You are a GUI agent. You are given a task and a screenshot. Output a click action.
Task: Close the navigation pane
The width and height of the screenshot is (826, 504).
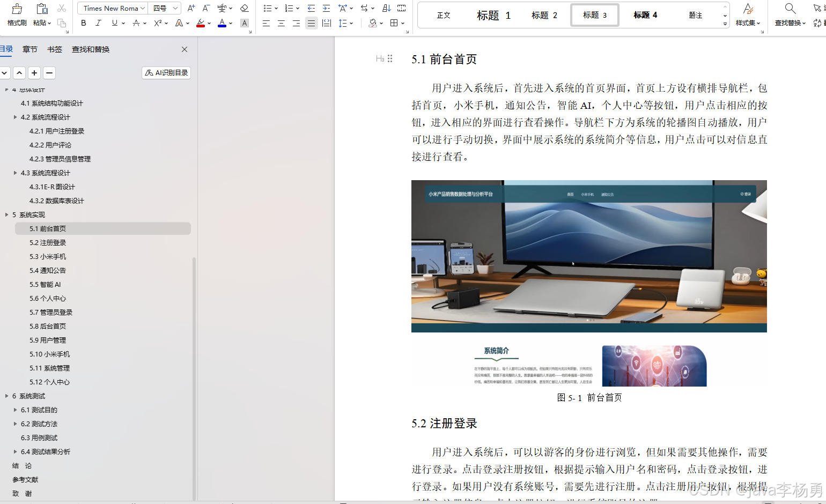point(185,49)
